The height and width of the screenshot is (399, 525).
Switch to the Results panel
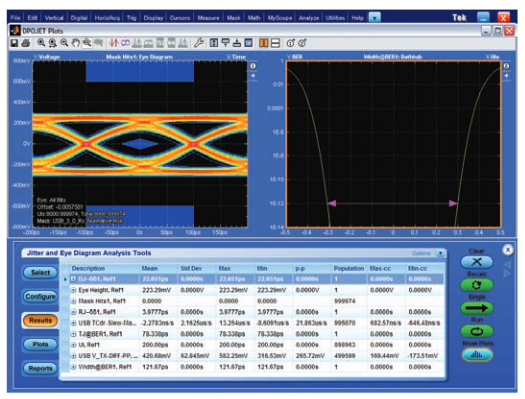(x=41, y=320)
